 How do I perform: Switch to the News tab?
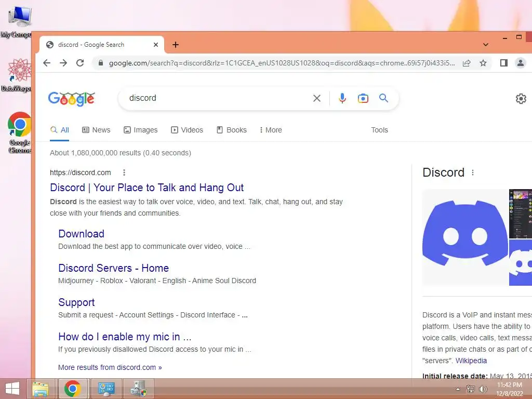click(96, 130)
